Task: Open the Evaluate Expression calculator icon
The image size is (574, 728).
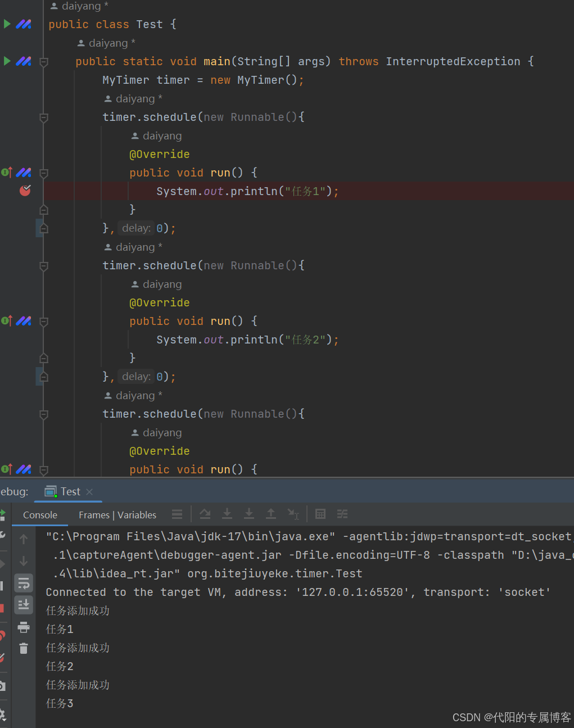Action: tap(320, 514)
